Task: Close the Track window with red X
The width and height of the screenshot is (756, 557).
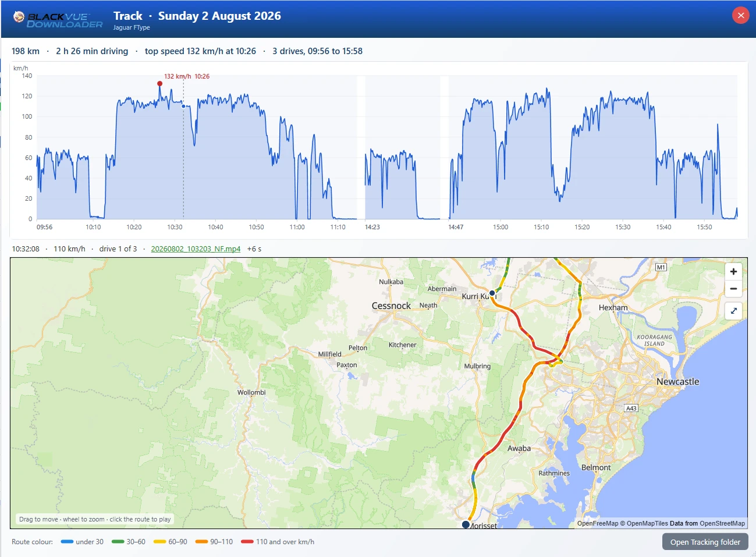Action: [x=740, y=16]
